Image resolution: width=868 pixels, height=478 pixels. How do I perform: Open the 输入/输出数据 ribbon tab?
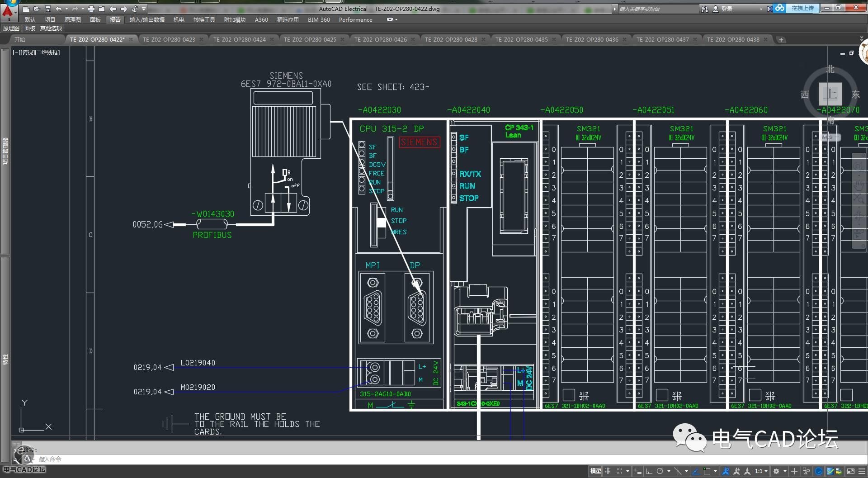147,20
